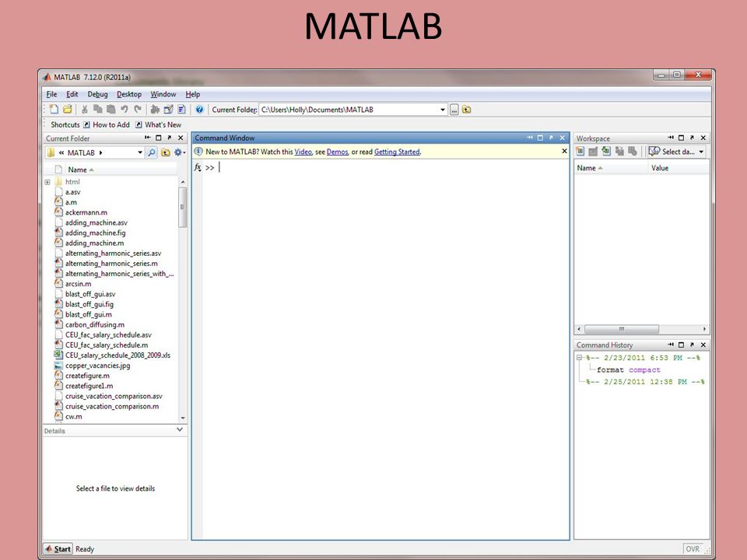Click the Cut scissors toolbar icon
Image resolution: width=747 pixels, height=560 pixels.
[x=84, y=110]
